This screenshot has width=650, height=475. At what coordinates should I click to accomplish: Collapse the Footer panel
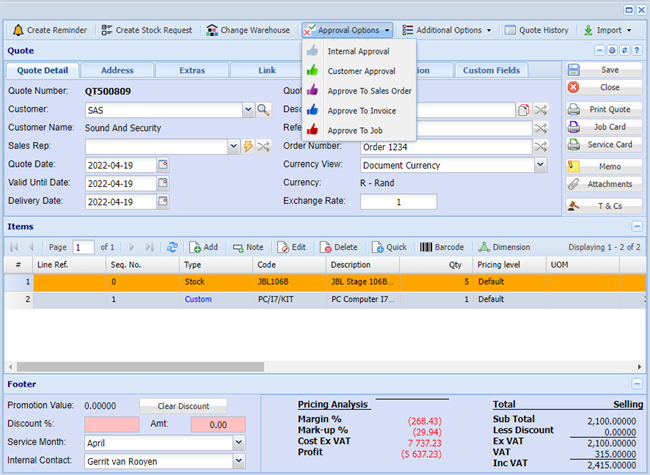(637, 384)
